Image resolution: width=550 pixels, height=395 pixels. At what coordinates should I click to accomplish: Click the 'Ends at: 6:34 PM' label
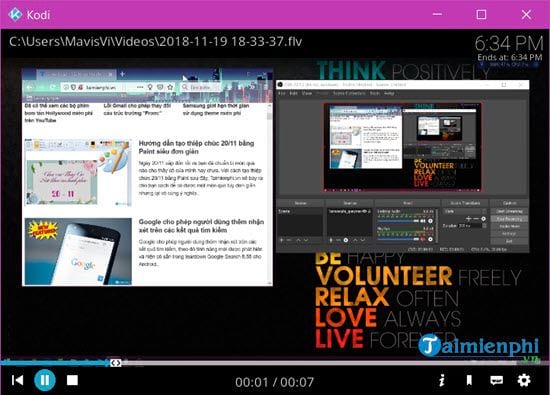pos(510,57)
